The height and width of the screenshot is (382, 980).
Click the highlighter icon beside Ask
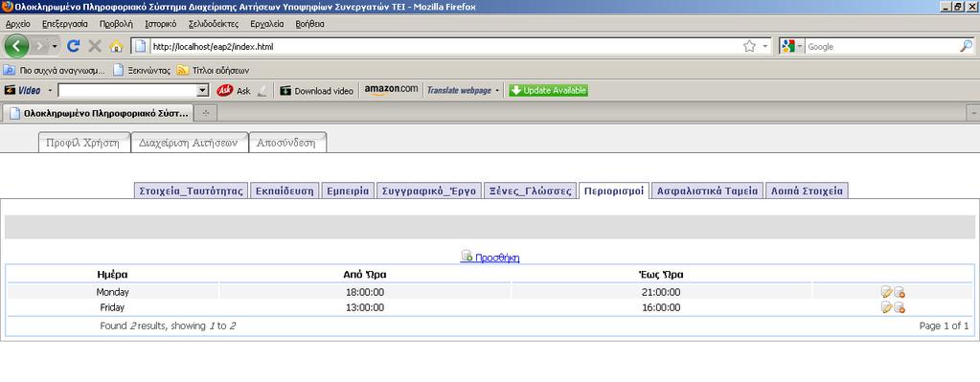pyautogui.click(x=262, y=91)
